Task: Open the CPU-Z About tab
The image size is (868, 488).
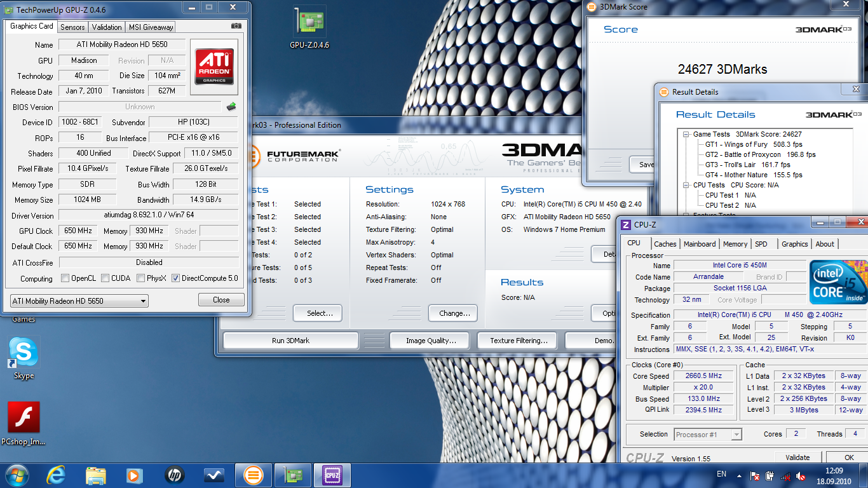Action: pyautogui.click(x=825, y=244)
